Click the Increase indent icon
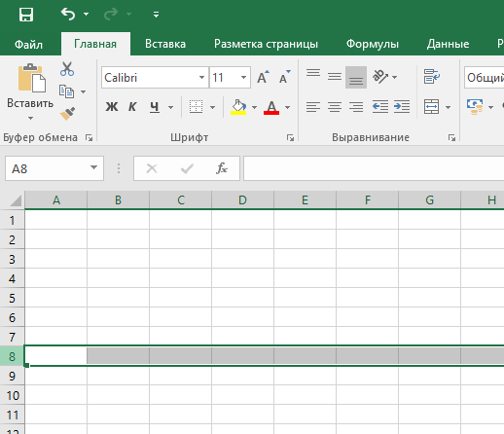The height and width of the screenshot is (434, 504). 402,106
